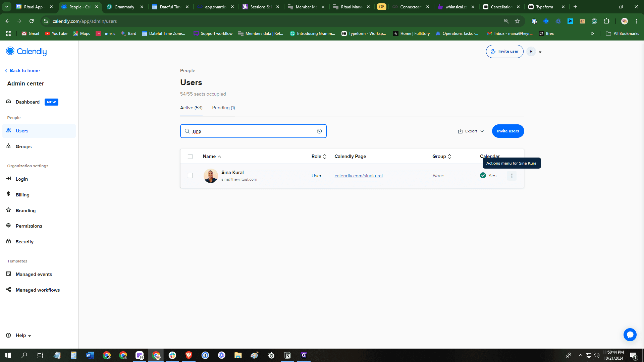Open a new browser tab
This screenshot has width=644, height=362.
click(575, 7)
